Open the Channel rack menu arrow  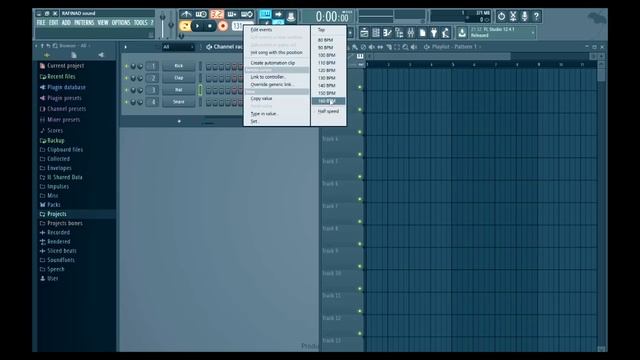[125, 47]
